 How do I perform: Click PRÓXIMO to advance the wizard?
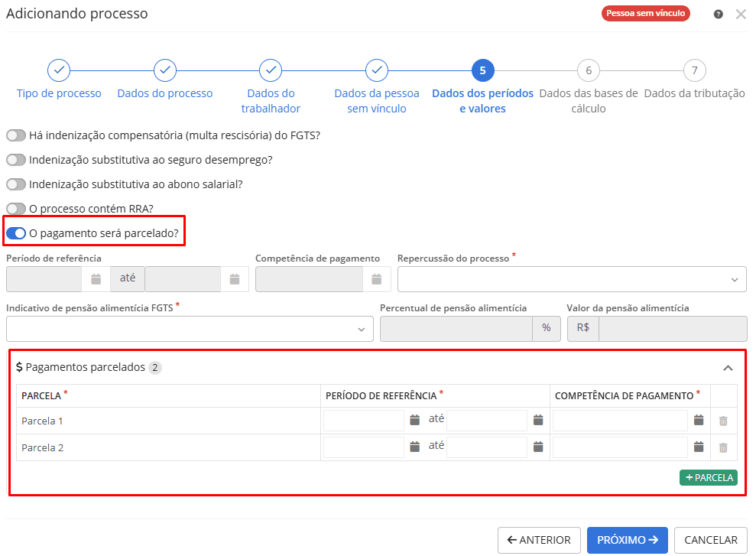[x=627, y=540]
